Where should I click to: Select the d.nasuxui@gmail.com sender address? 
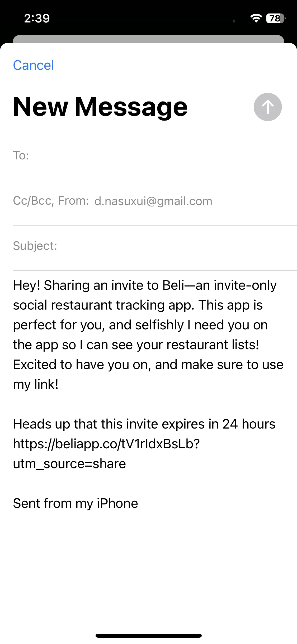click(153, 201)
